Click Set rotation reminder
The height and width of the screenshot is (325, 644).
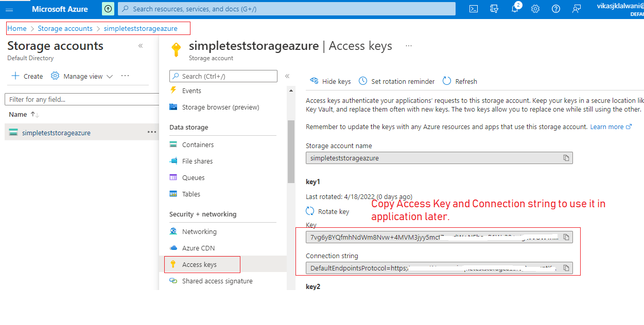coord(397,81)
